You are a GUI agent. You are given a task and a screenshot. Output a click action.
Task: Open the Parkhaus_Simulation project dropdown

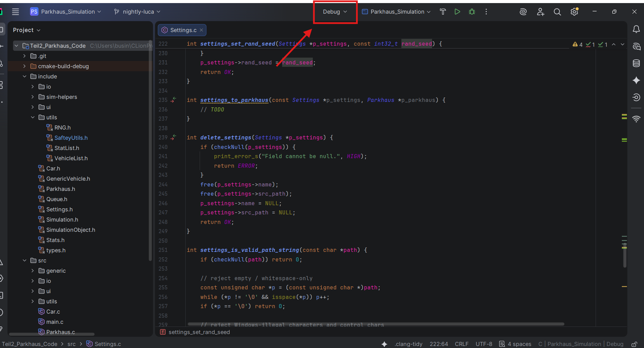click(66, 12)
